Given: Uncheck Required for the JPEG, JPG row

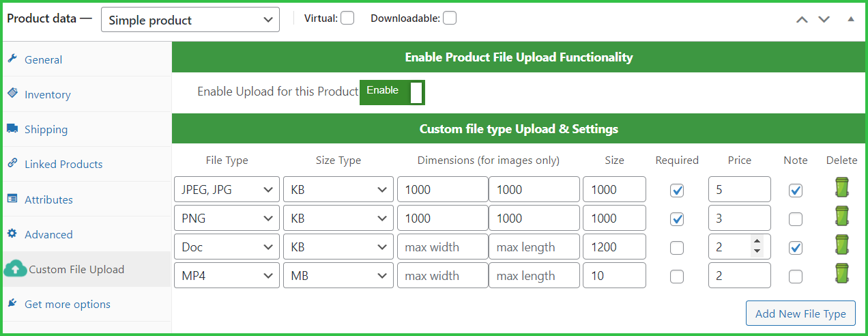Looking at the screenshot, I should coord(677,191).
